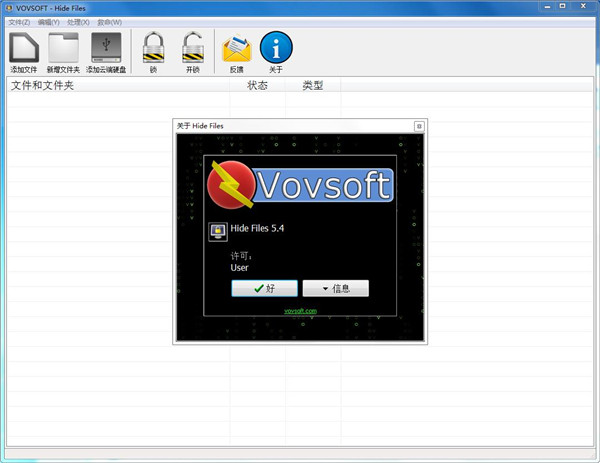Minimize the VOVSOFT Hide Files window
The image size is (600, 463).
click(548, 7)
